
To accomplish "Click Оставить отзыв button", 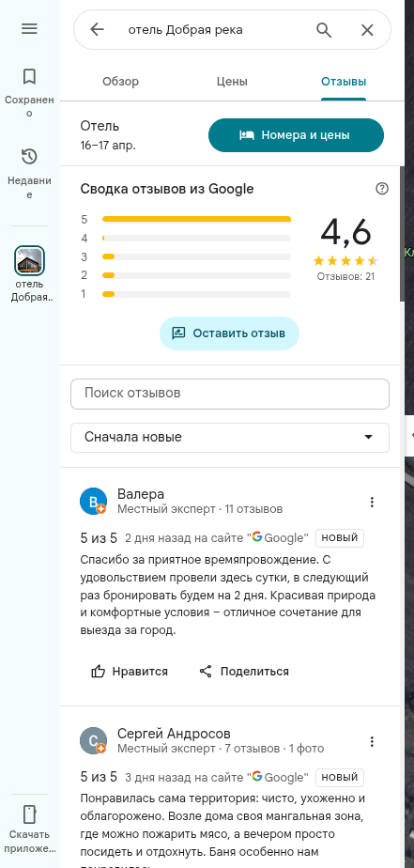I will pyautogui.click(x=230, y=333).
